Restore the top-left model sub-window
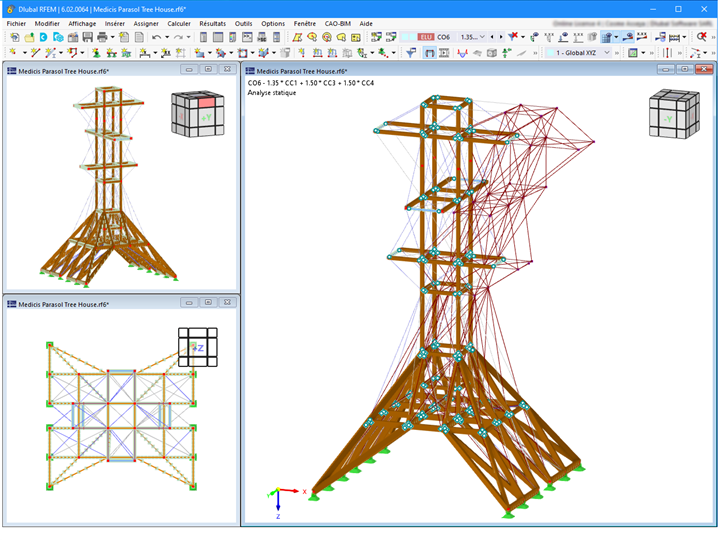The height and width of the screenshot is (540, 720). click(x=208, y=69)
